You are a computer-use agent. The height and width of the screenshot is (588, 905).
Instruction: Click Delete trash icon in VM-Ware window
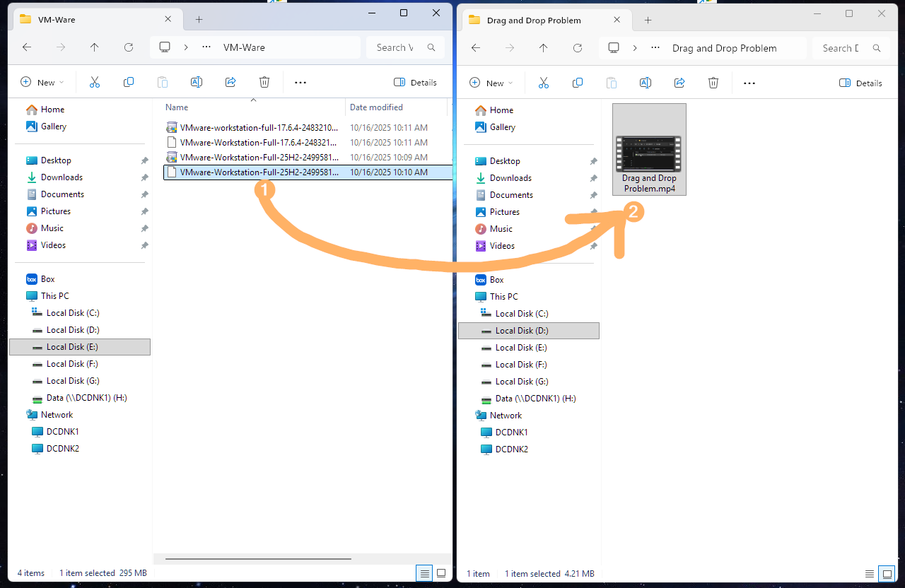coord(264,82)
